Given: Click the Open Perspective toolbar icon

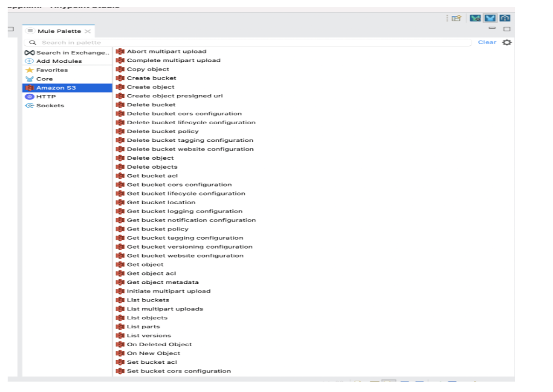Looking at the screenshot, I should click(457, 18).
